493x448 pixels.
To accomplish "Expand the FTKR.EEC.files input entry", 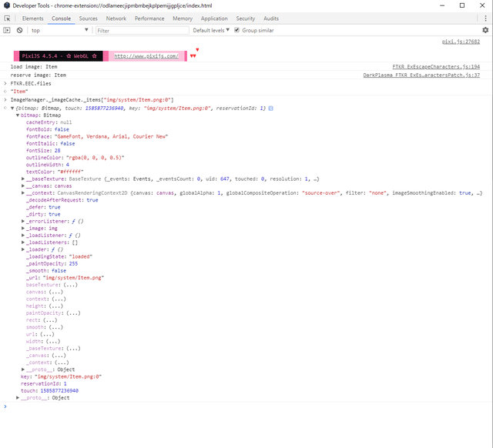I will [5, 83].
